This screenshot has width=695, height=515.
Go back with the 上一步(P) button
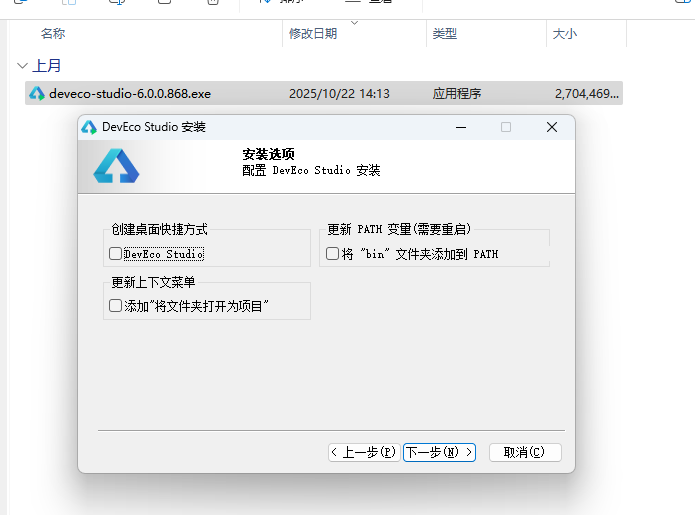tap(364, 452)
